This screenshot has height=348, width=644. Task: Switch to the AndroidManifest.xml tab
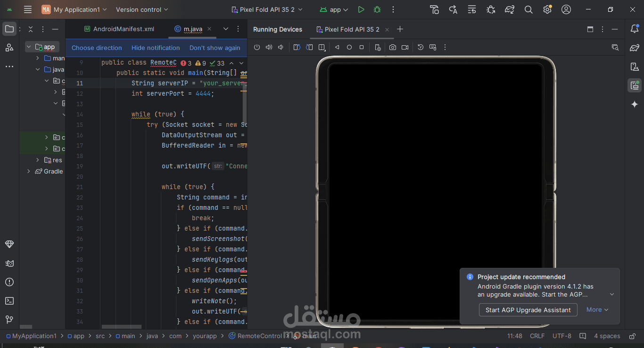click(x=119, y=29)
